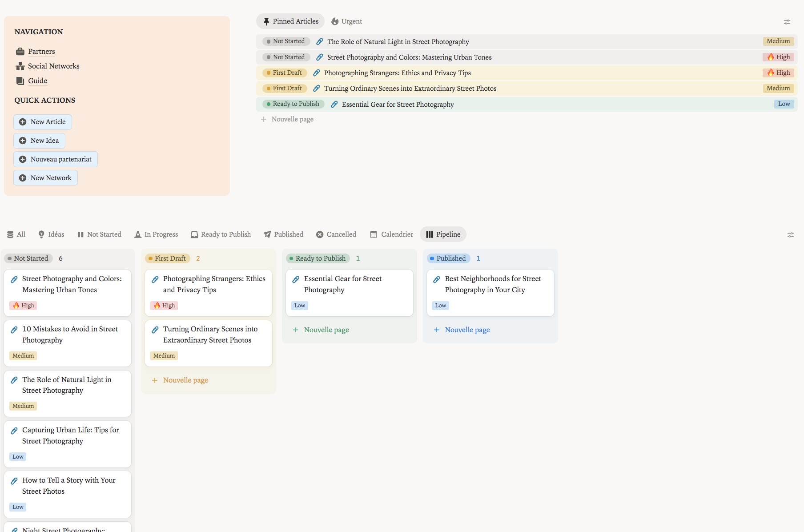This screenshot has width=804, height=532.
Task: Click Medium priority tag of Natural Light pinned row
Action: click(778, 41)
